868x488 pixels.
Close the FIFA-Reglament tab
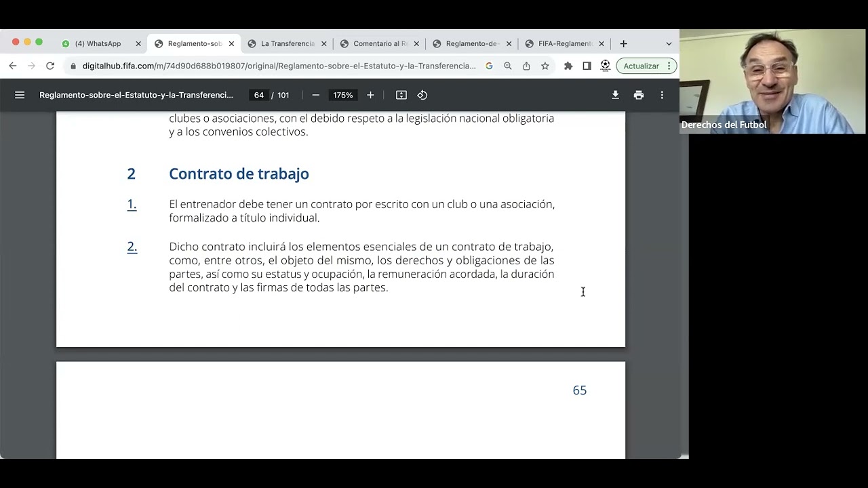pyautogui.click(x=601, y=43)
